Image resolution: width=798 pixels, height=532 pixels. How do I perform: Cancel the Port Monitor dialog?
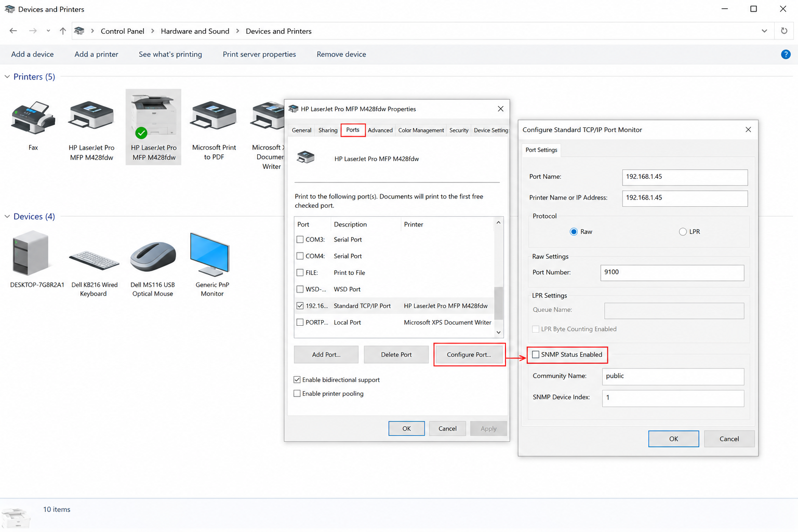729,439
